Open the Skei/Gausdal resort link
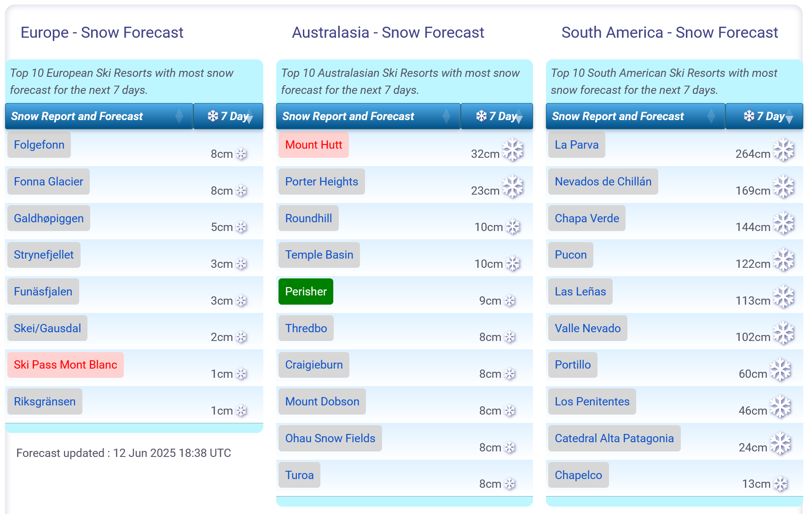The width and height of the screenshot is (812, 514). [47, 328]
